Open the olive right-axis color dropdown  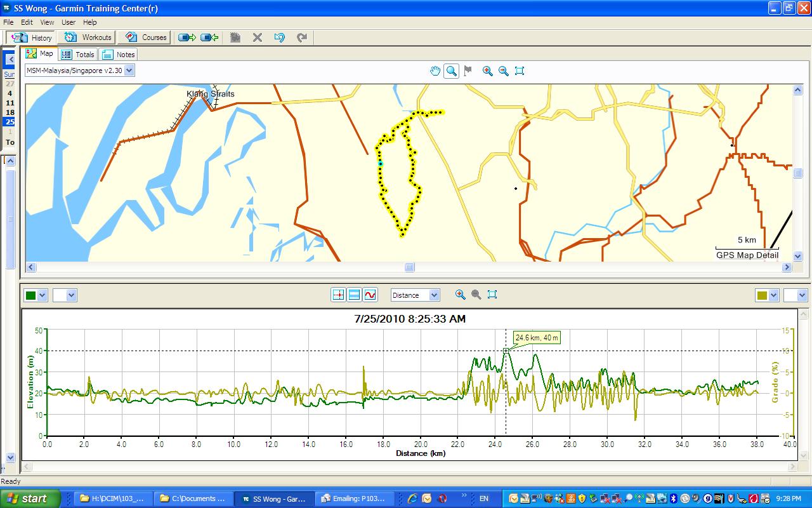[x=775, y=295]
